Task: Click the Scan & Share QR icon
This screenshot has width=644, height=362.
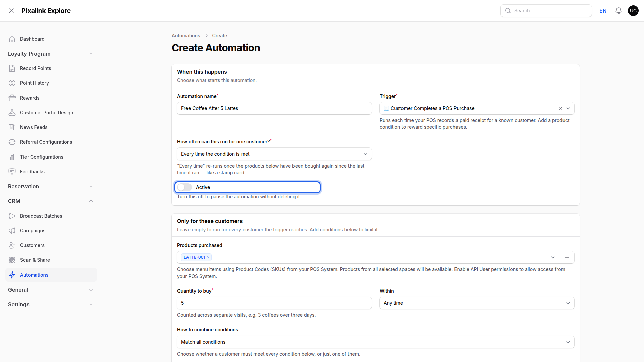Action: pyautogui.click(x=12, y=260)
